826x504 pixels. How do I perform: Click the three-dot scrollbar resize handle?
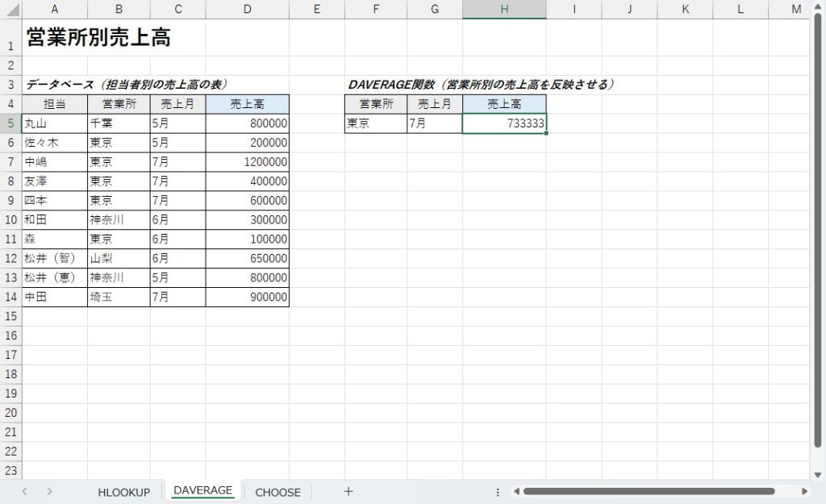498,491
